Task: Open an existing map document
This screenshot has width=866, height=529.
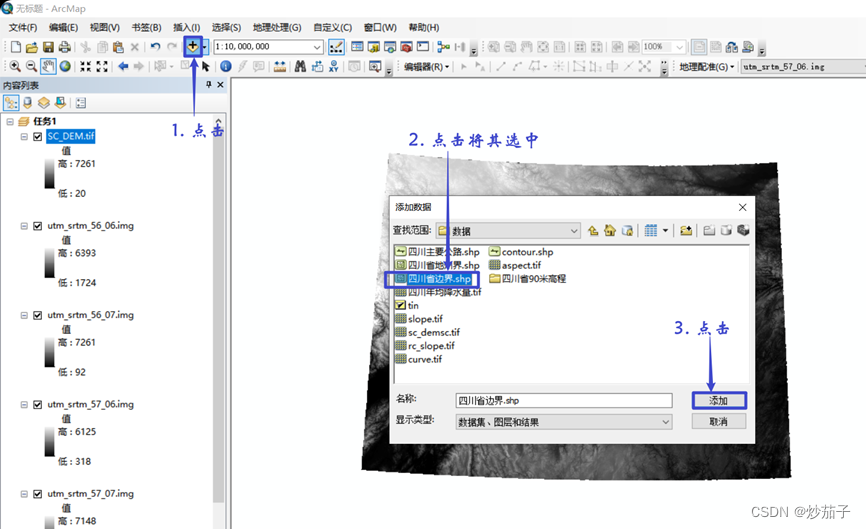Action: [32, 47]
